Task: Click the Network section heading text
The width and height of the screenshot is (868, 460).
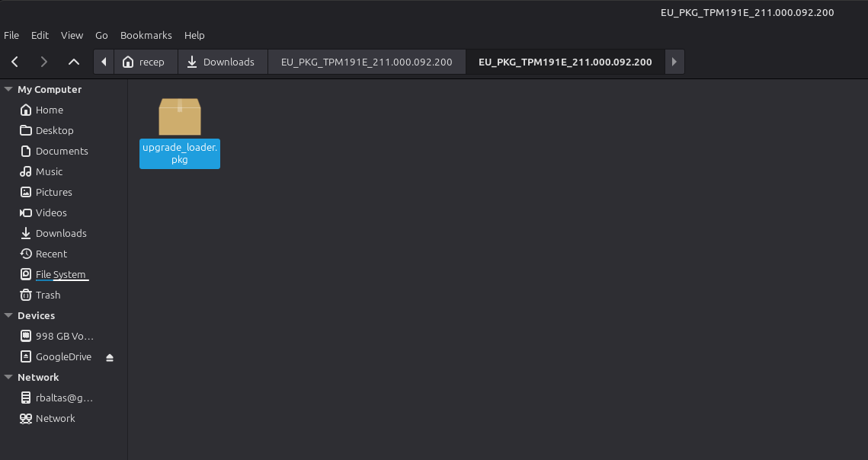Action: click(x=38, y=377)
